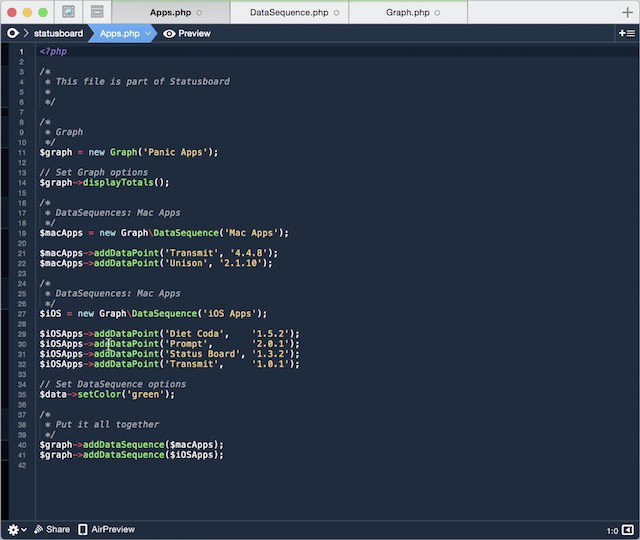This screenshot has height=540, width=640.
Task: Close the DataSequence.php tab via its circle
Action: [x=336, y=13]
